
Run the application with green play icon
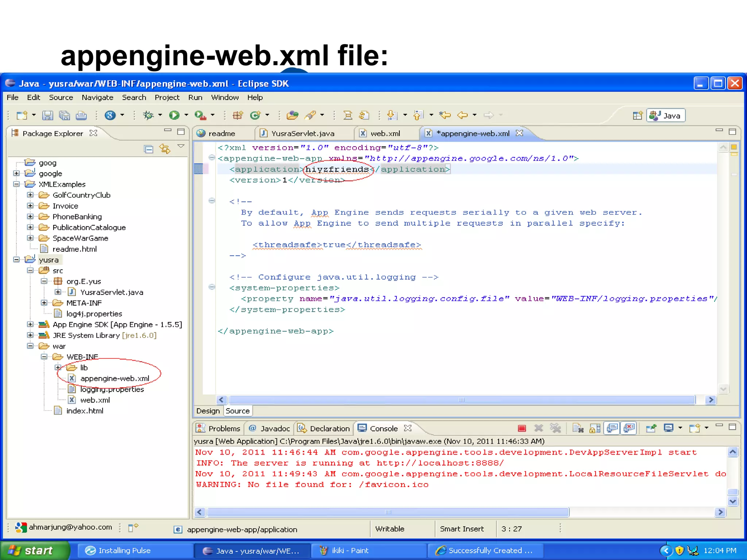coord(174,115)
